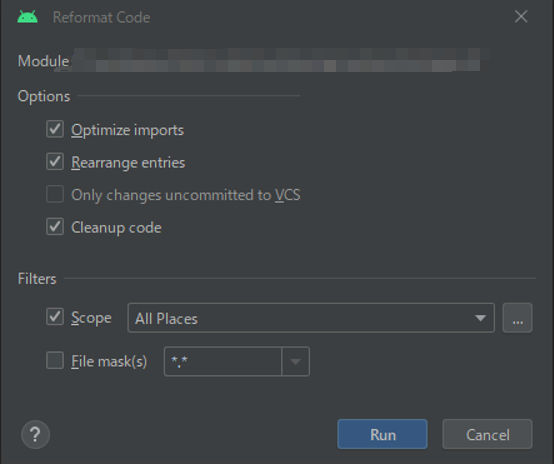Close the Reformat Code dialog
The image size is (554, 464).
pos(521,17)
